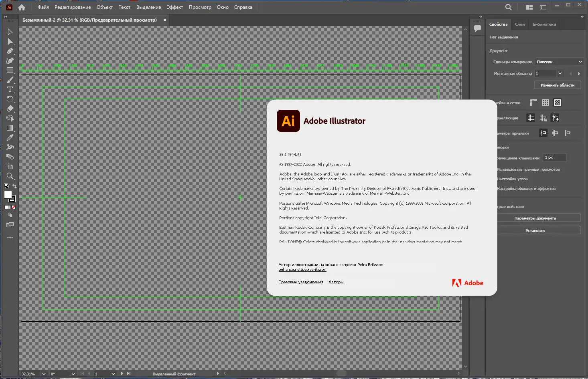
Task: Open the Объект menu
Action: pos(105,7)
